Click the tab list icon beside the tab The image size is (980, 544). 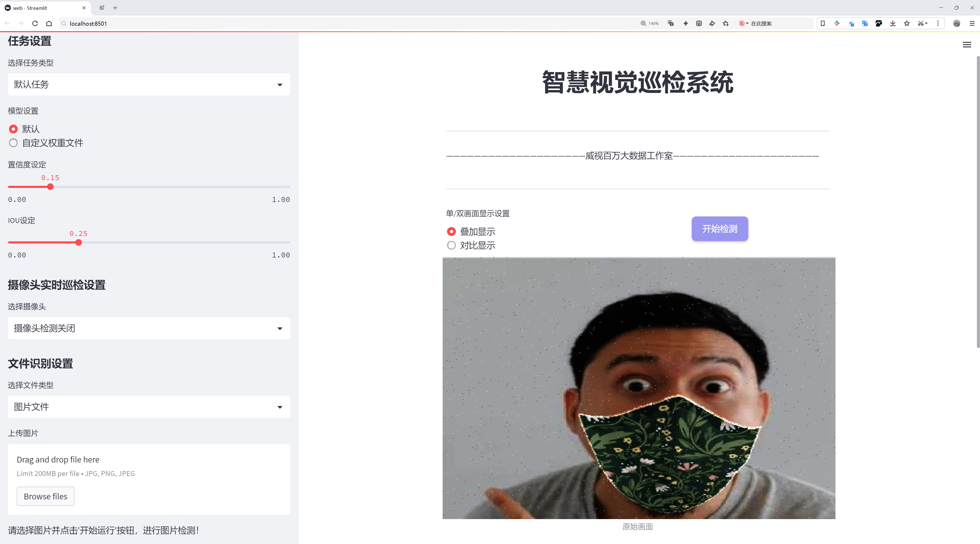[x=101, y=8]
